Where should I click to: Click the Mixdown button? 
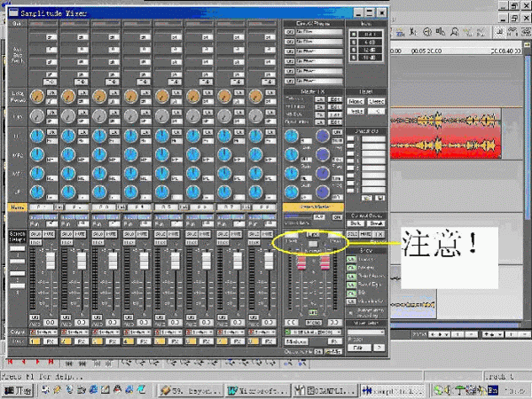point(297,341)
